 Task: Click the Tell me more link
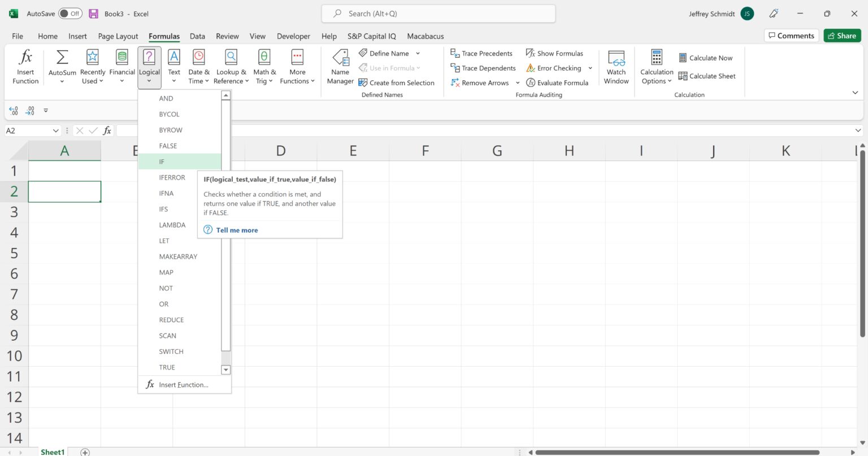[x=237, y=230]
